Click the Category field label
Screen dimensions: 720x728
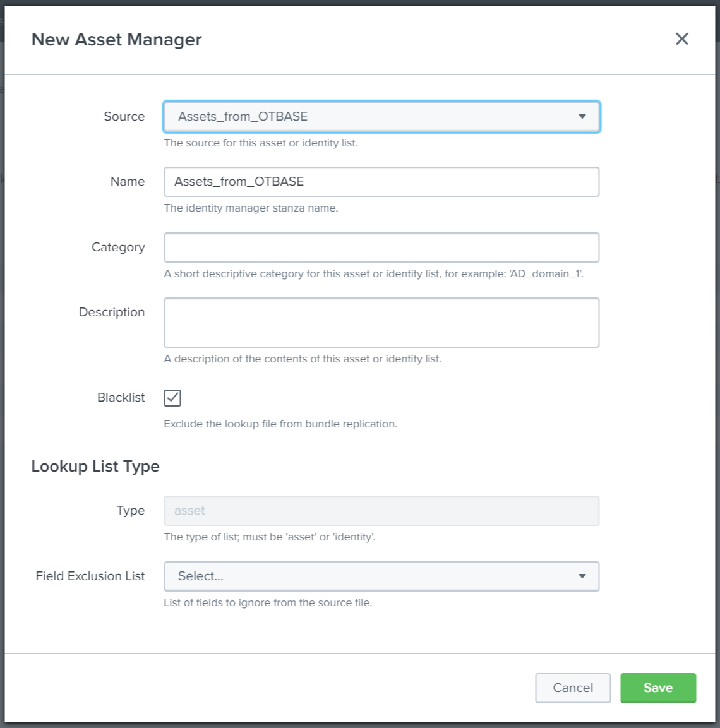point(118,248)
